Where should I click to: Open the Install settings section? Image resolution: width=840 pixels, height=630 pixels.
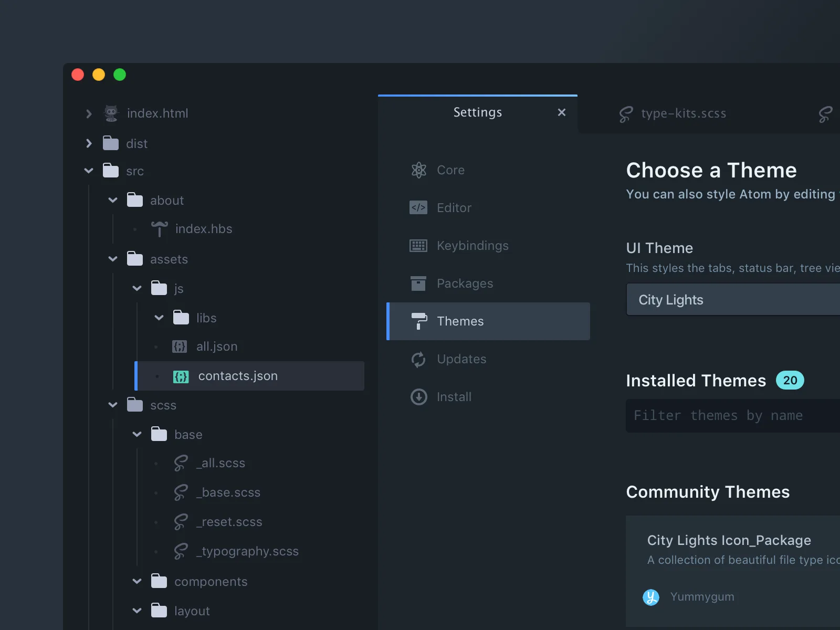(488, 397)
